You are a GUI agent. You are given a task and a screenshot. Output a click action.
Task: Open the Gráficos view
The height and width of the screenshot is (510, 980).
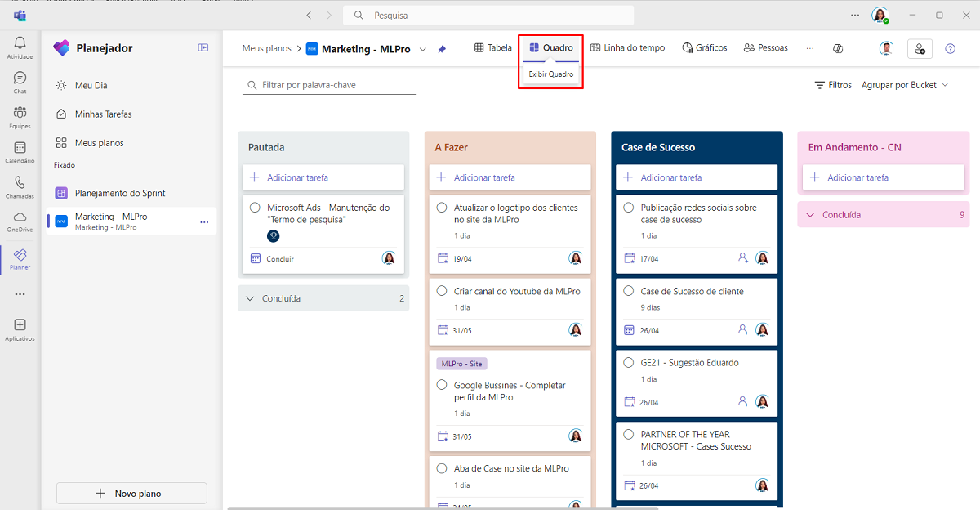point(704,48)
